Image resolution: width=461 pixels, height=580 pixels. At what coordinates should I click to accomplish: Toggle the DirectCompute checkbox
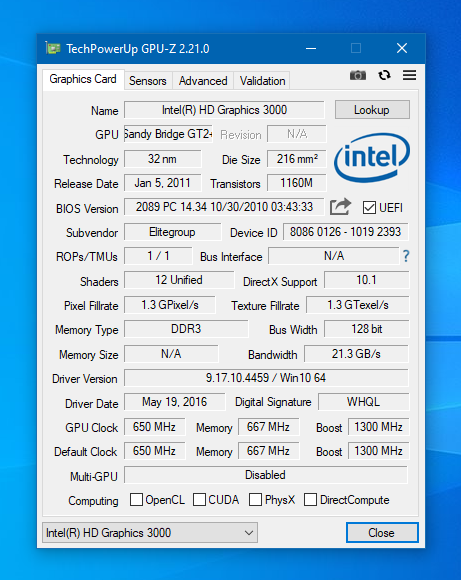pyautogui.click(x=310, y=499)
